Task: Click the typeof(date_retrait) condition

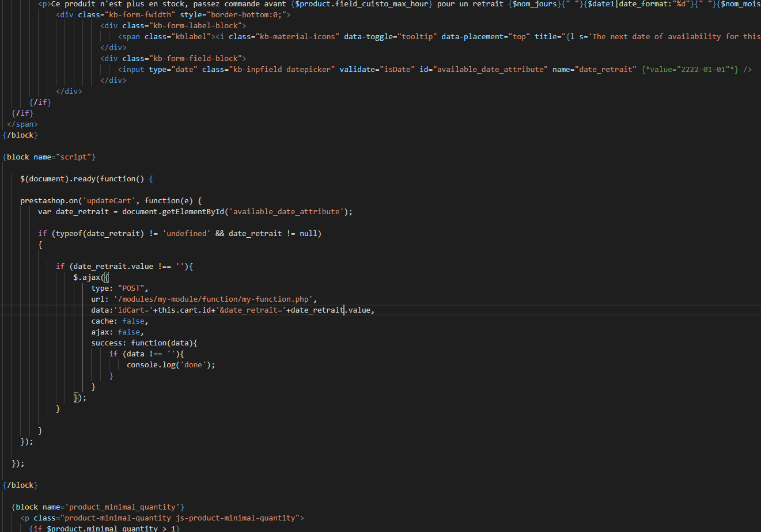Action: point(91,233)
